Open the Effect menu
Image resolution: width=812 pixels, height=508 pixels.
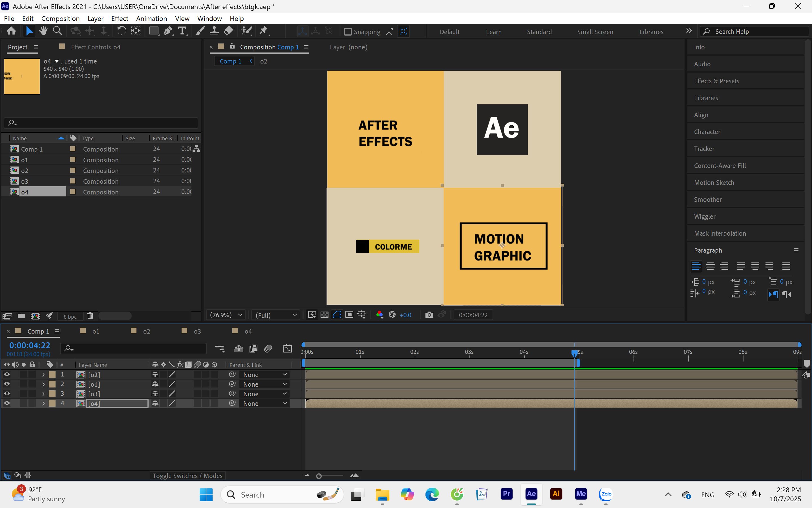(120, 18)
